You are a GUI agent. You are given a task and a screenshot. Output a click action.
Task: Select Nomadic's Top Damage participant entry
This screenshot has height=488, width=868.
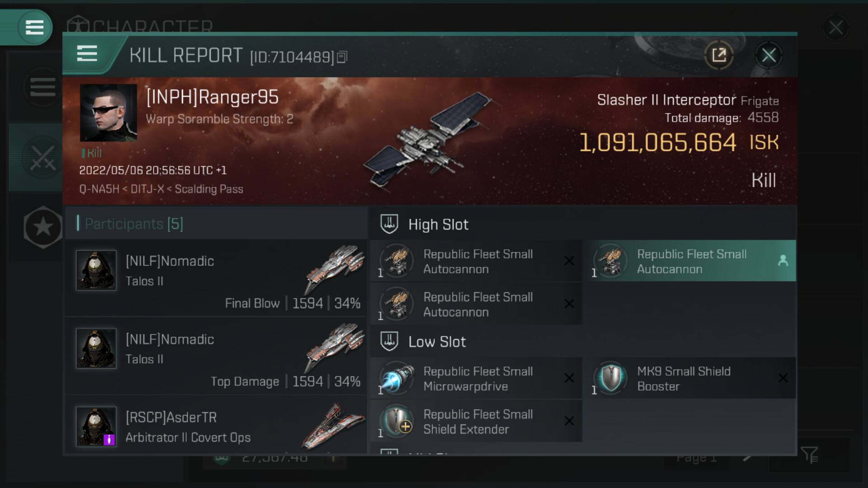pyautogui.click(x=216, y=356)
